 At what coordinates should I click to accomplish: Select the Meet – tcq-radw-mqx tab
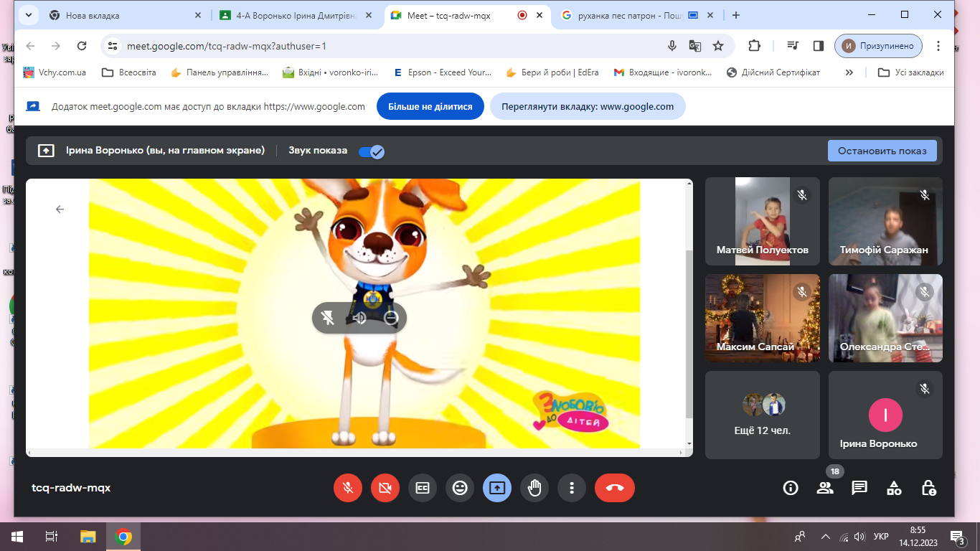coord(467,15)
